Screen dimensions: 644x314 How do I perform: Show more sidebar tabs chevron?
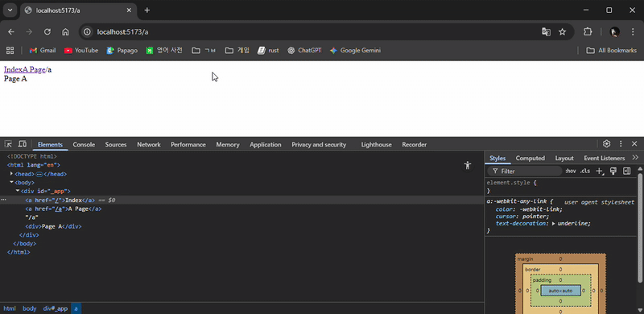click(635, 158)
